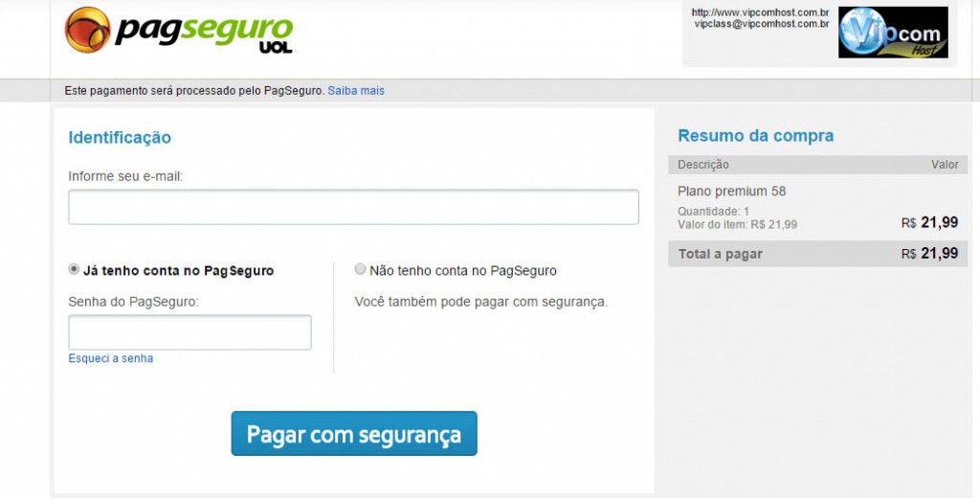
Task: Click the vipclass@vipcomhost.com.br email address
Action: 762,24
